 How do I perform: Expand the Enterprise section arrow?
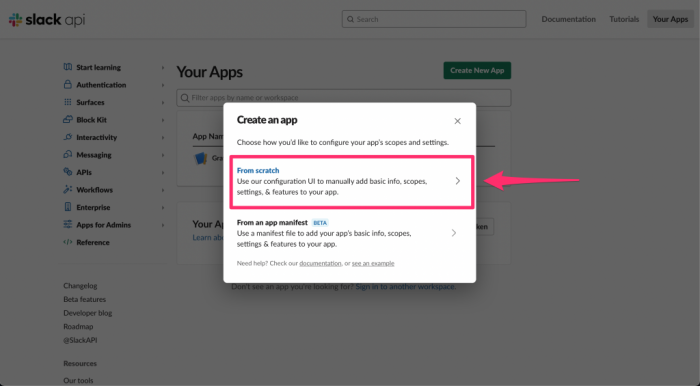(x=163, y=208)
